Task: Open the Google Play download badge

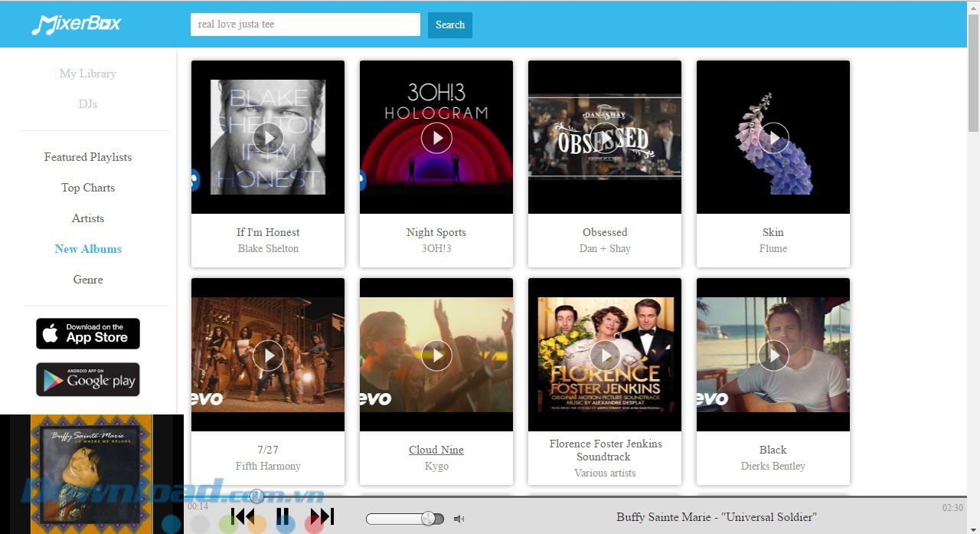Action: (x=88, y=379)
